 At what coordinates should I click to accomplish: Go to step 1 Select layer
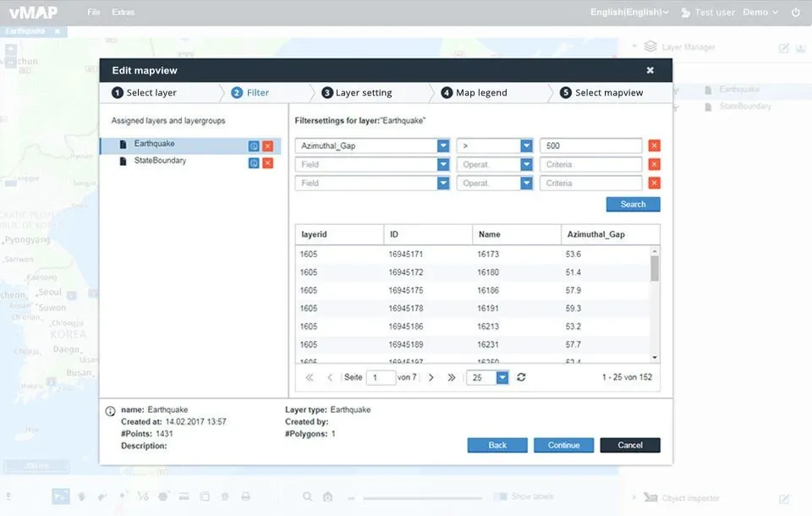click(145, 93)
